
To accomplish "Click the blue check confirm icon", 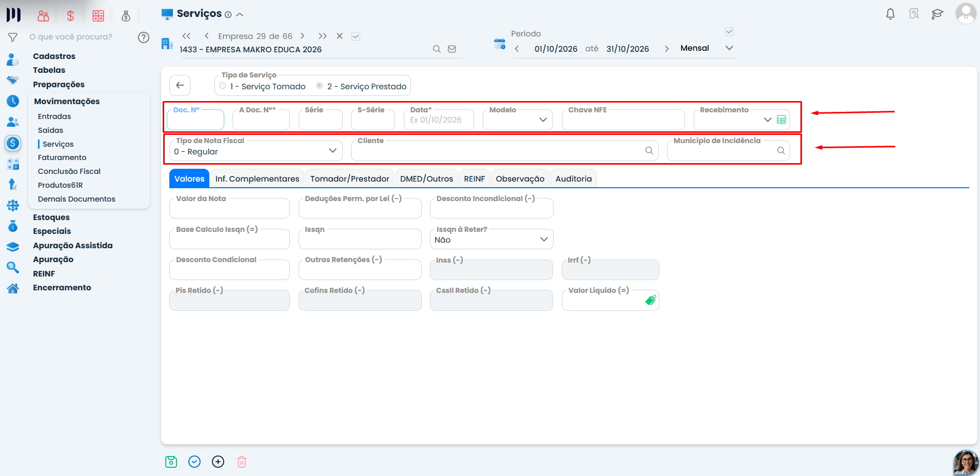I will (x=194, y=462).
